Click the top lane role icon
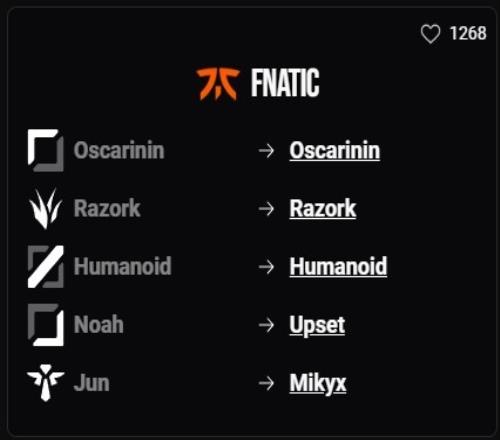The width and height of the screenshot is (500, 440). point(46,150)
